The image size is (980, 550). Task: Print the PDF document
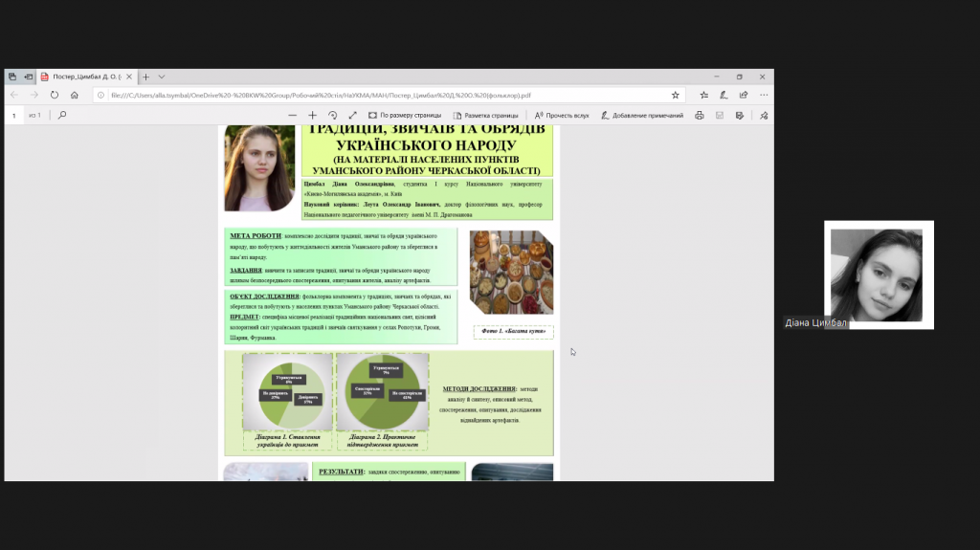click(700, 115)
